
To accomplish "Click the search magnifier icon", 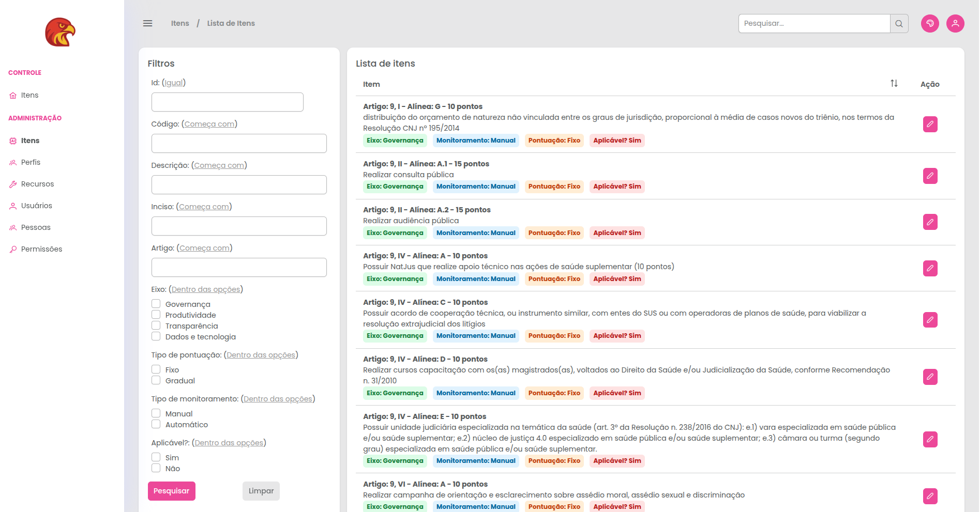I will point(899,24).
